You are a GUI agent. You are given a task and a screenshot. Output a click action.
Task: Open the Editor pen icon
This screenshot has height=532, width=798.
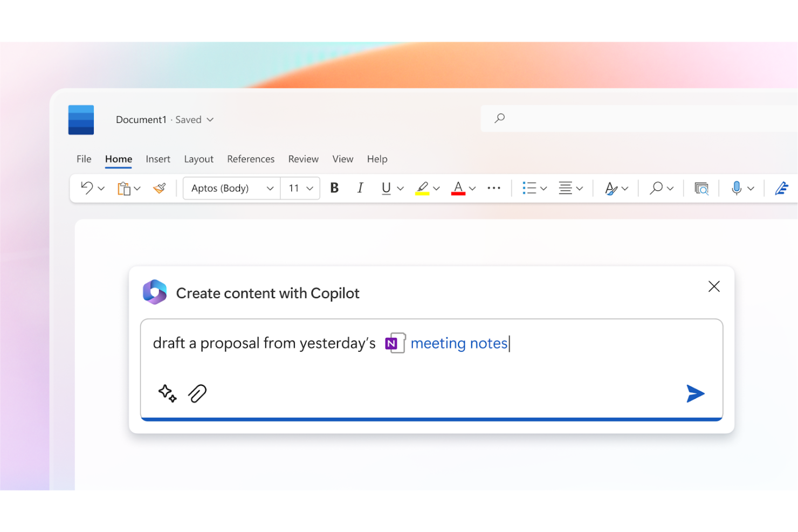[x=782, y=188]
